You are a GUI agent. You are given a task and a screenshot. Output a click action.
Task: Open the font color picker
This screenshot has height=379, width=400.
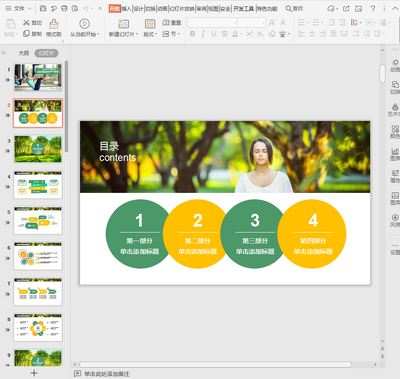[236, 34]
